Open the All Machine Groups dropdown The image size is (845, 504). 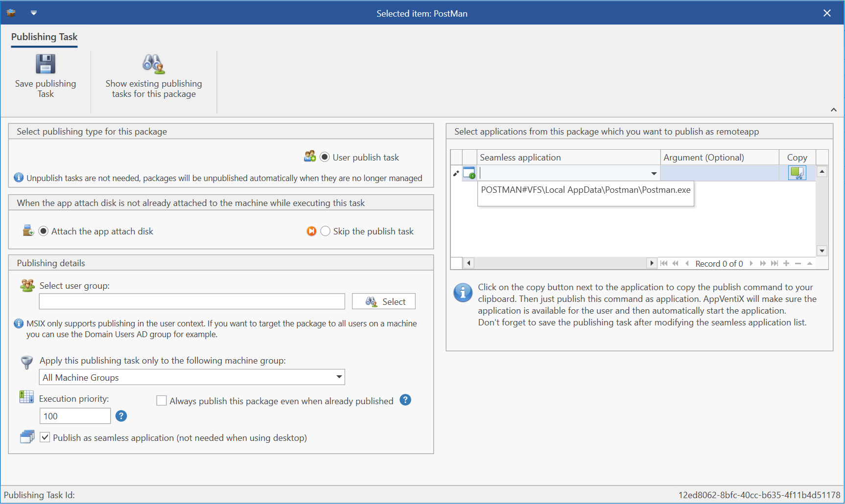339,377
